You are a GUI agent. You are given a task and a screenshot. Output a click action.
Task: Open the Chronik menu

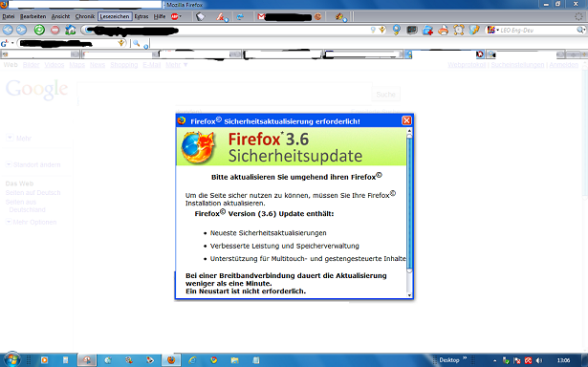click(85, 16)
